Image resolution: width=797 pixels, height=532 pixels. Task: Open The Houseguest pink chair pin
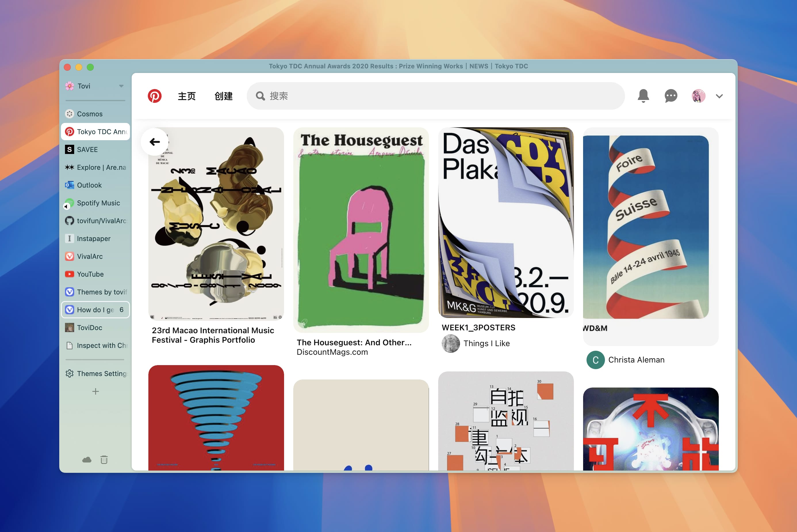click(361, 230)
